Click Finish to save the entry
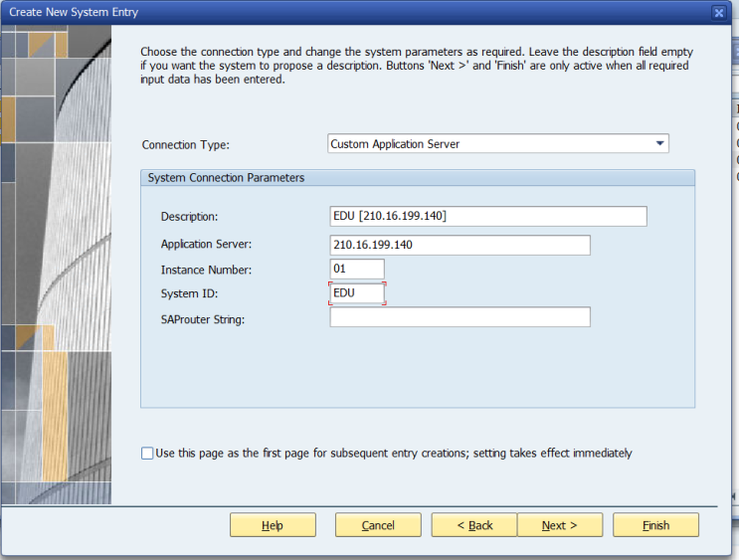This screenshot has width=739, height=560. (655, 525)
